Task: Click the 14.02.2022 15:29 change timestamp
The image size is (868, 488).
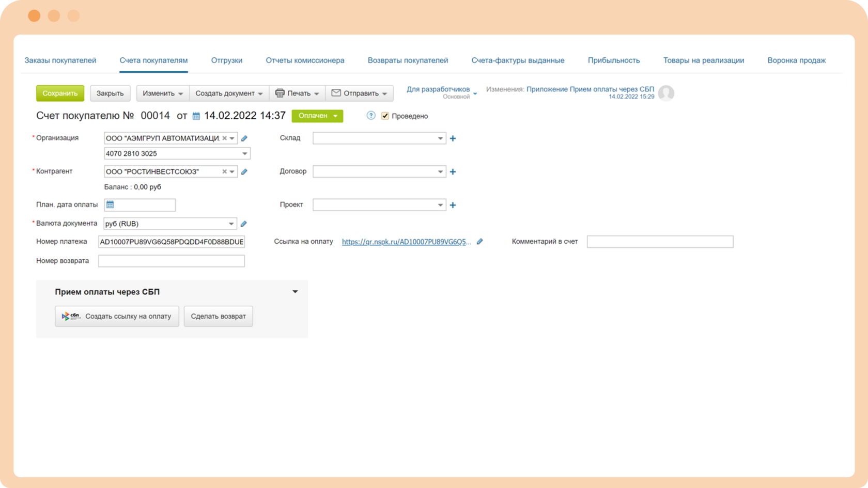Action: click(631, 97)
